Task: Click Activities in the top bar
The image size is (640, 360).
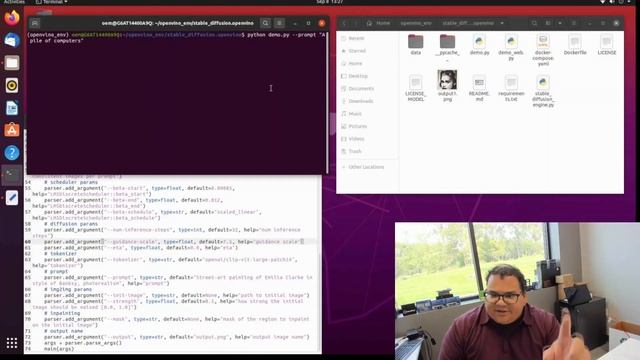Action: click(14, 2)
